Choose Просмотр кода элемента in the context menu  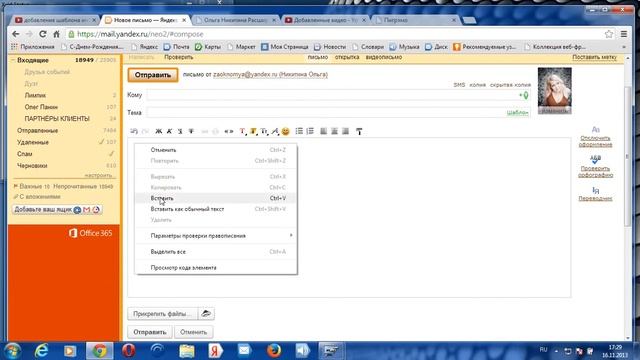[216, 268]
